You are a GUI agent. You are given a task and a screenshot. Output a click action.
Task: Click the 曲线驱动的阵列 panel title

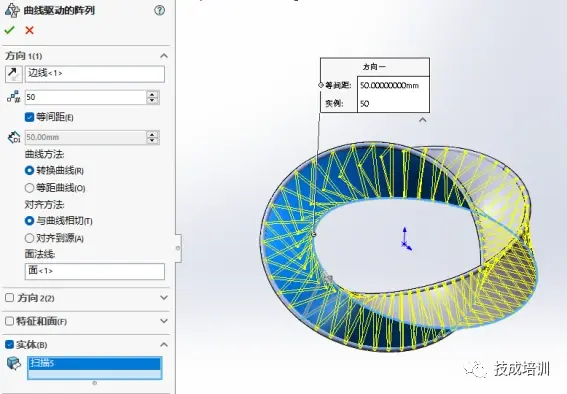[x=59, y=10]
